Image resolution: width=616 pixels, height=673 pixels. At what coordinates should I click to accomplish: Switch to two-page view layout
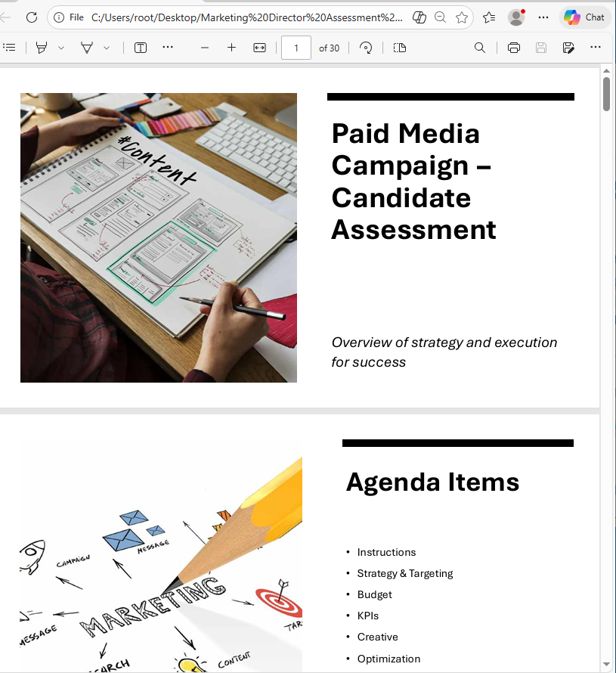point(399,47)
